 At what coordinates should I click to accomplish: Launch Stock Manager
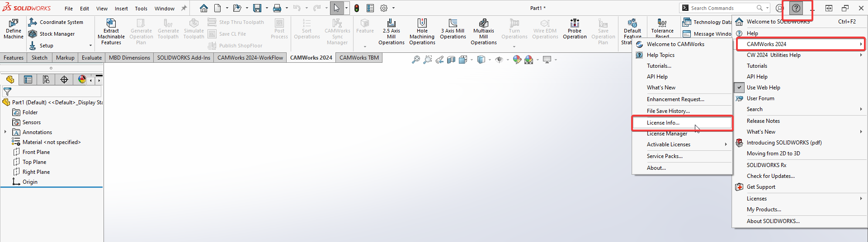[52, 34]
